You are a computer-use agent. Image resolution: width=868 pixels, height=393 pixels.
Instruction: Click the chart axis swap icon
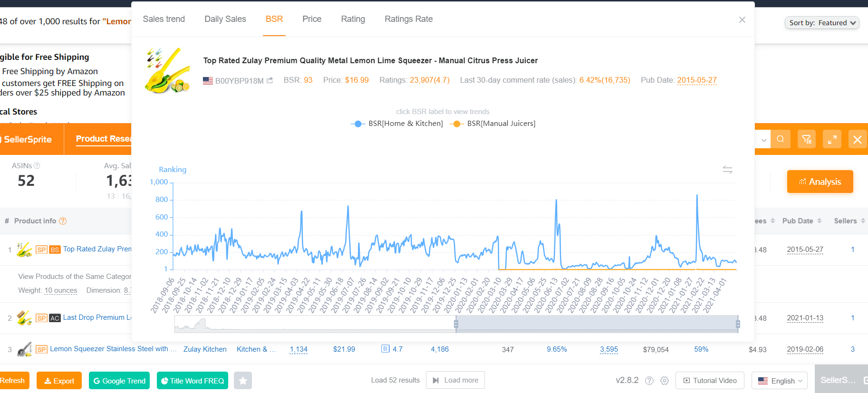tap(727, 170)
